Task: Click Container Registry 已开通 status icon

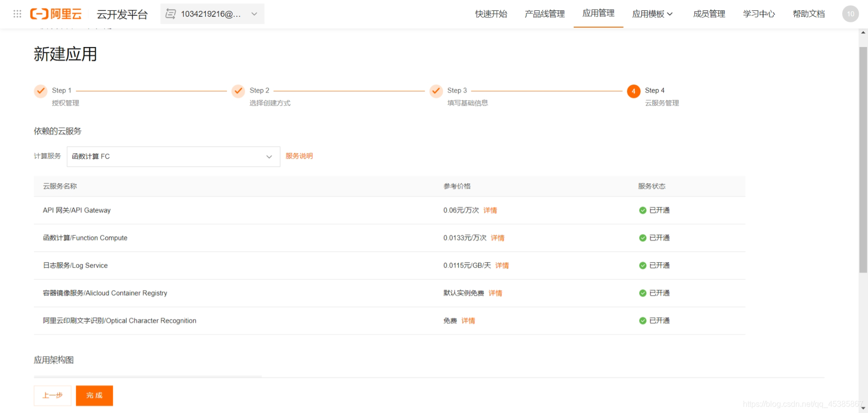Action: tap(642, 293)
